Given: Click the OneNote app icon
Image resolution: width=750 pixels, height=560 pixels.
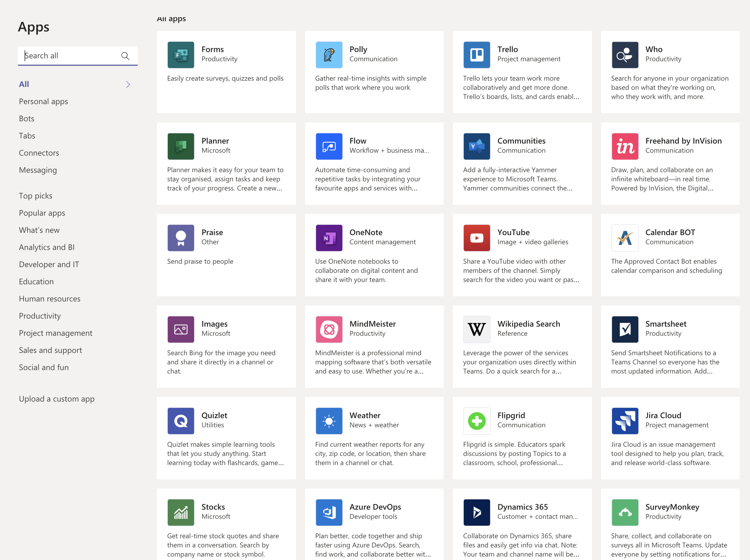Looking at the screenshot, I should [x=329, y=238].
